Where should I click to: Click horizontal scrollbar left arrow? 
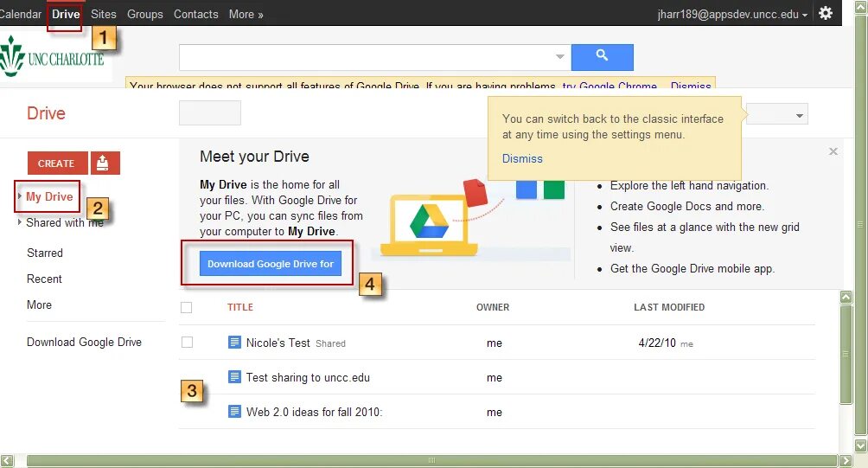pyautogui.click(x=7, y=460)
